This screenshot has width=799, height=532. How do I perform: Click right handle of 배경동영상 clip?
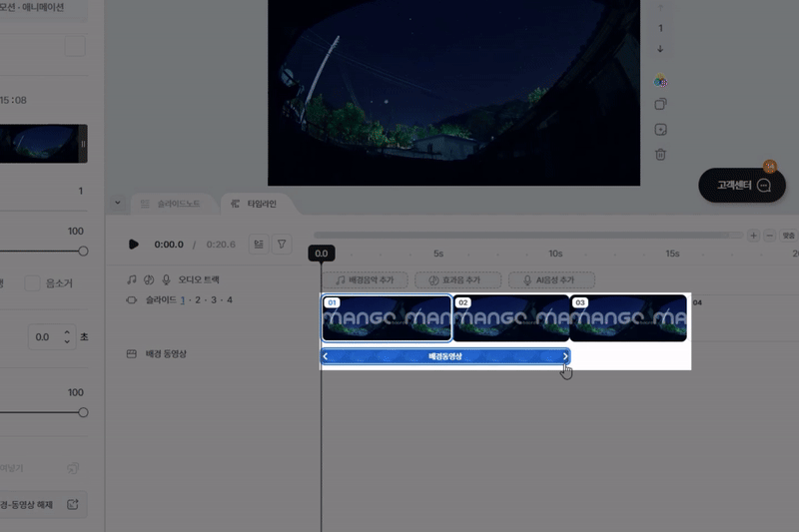(565, 356)
